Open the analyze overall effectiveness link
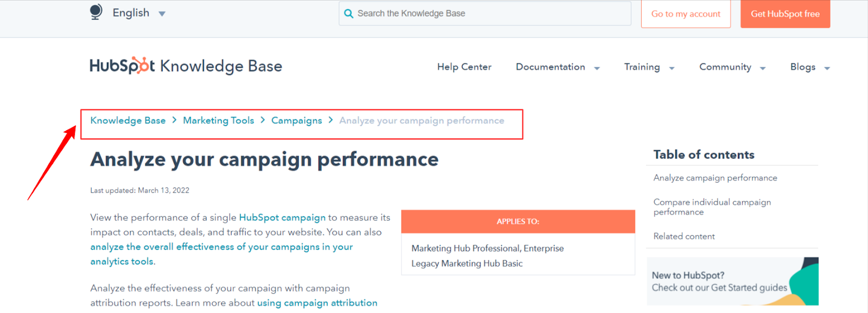 [x=221, y=247]
